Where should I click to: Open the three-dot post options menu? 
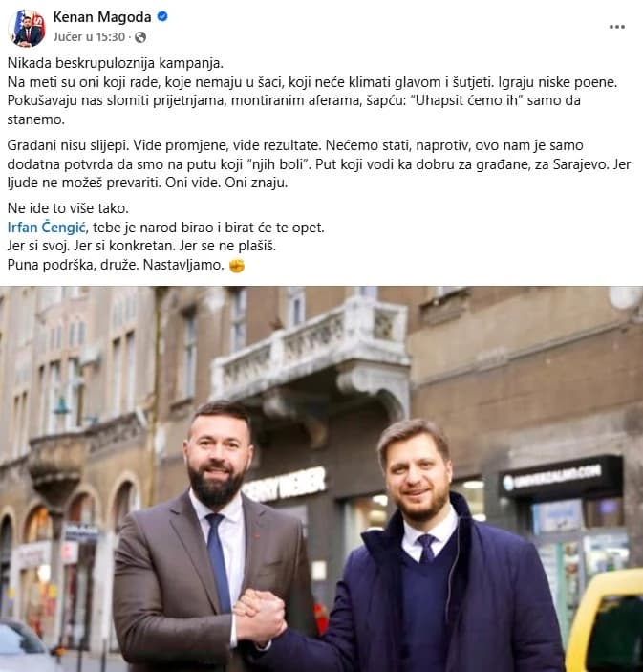coord(617,27)
